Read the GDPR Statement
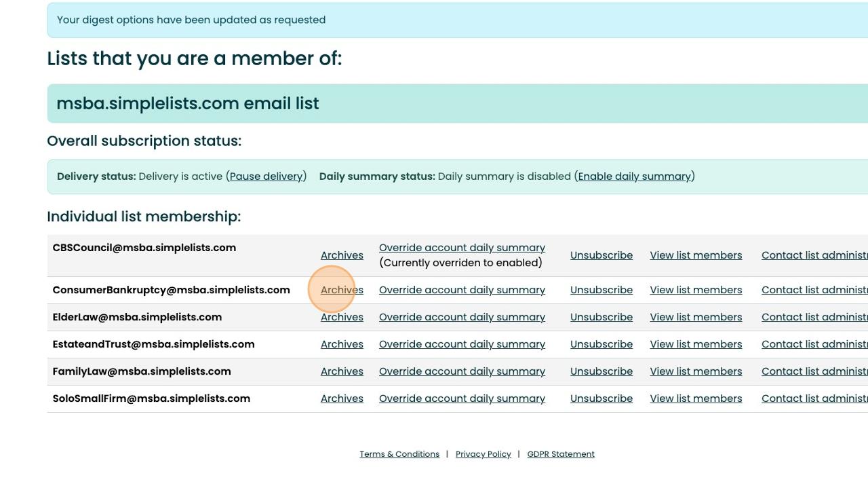This screenshot has height=484, width=868. click(561, 454)
